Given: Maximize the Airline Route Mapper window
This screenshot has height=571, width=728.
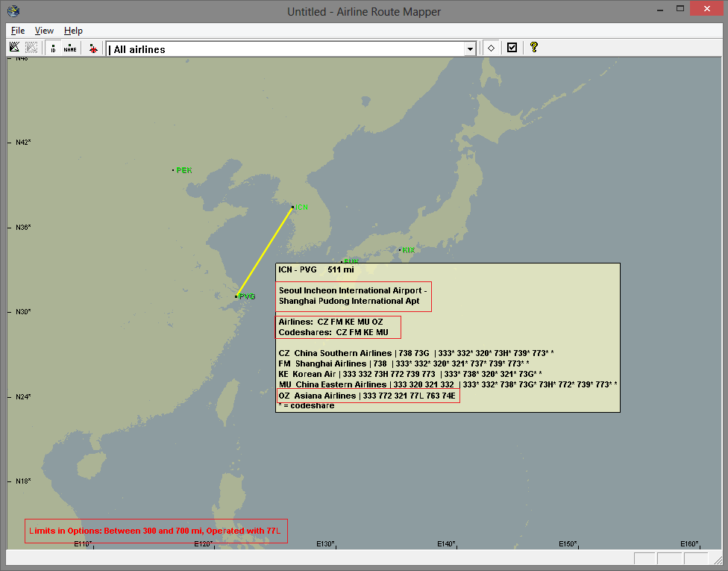Looking at the screenshot, I should click(x=680, y=9).
